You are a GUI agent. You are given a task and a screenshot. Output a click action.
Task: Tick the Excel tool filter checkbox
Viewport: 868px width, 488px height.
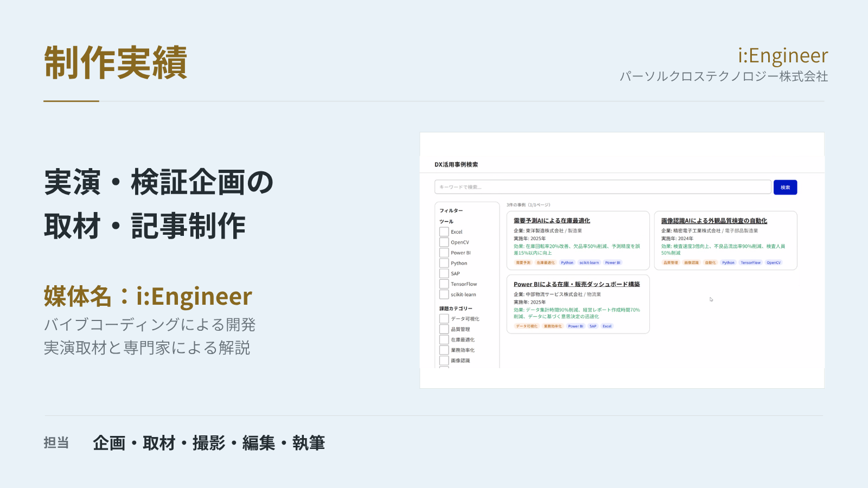[x=444, y=232]
